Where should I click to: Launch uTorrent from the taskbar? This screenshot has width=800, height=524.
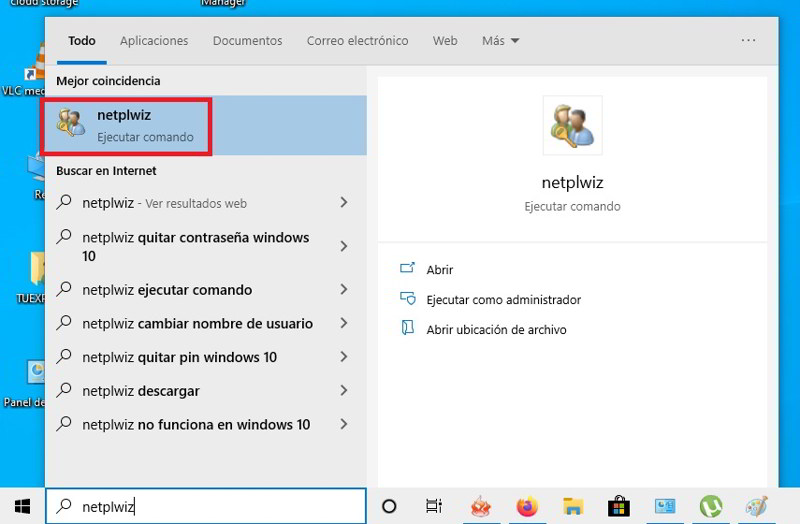(711, 506)
